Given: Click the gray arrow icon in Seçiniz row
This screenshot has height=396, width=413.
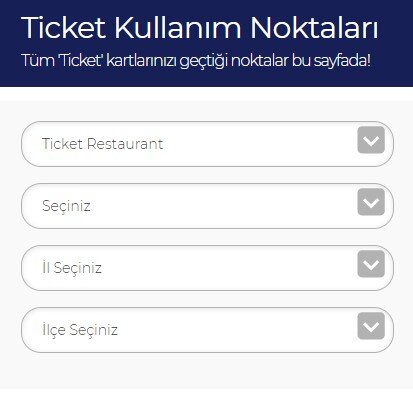Looking at the screenshot, I should pyautogui.click(x=371, y=202).
